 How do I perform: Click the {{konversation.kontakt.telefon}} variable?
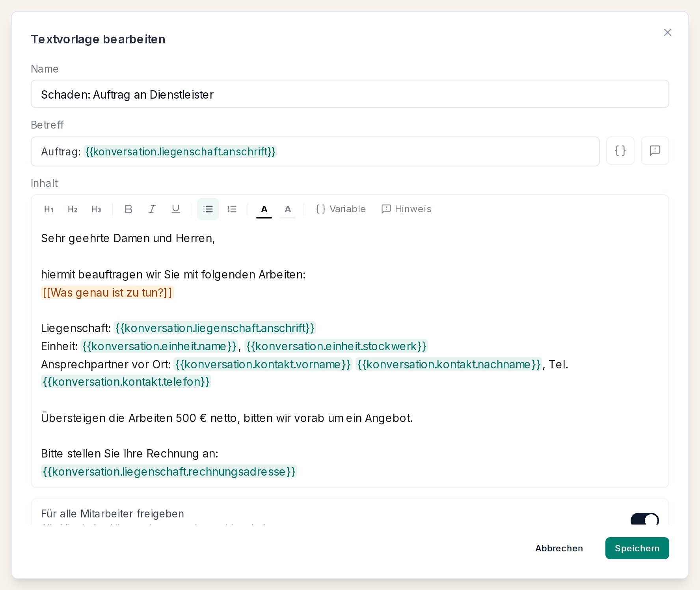click(x=126, y=382)
